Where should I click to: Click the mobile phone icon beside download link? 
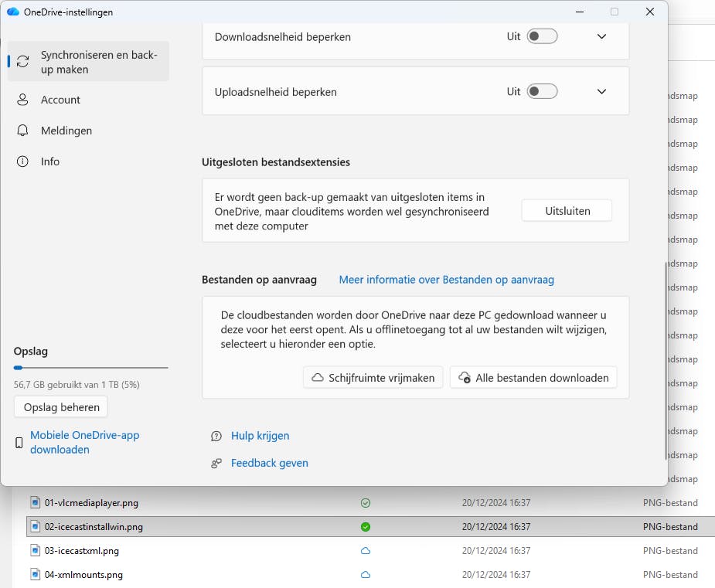pyautogui.click(x=19, y=443)
